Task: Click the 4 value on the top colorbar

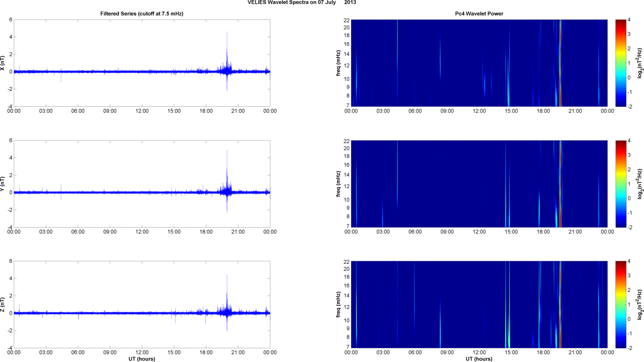Action: 629,20
